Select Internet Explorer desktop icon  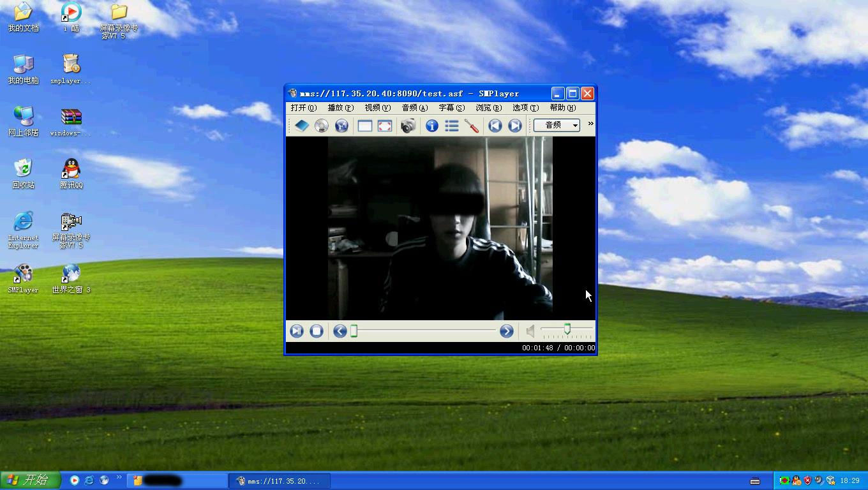click(x=23, y=230)
